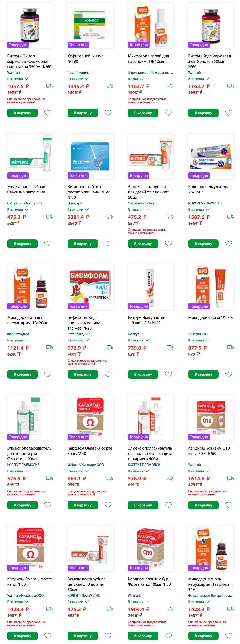Toggle wishlist heart for Кардиом Коэнзим Q10 №60

pos(229,505)
